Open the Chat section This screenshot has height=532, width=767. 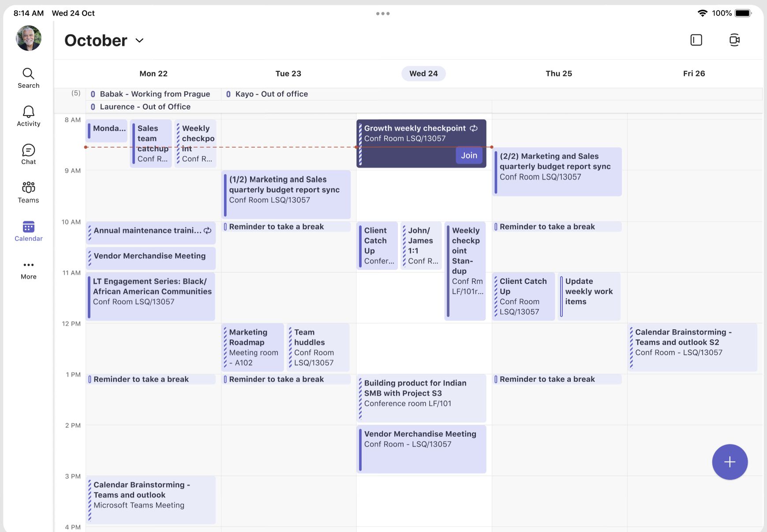28,154
